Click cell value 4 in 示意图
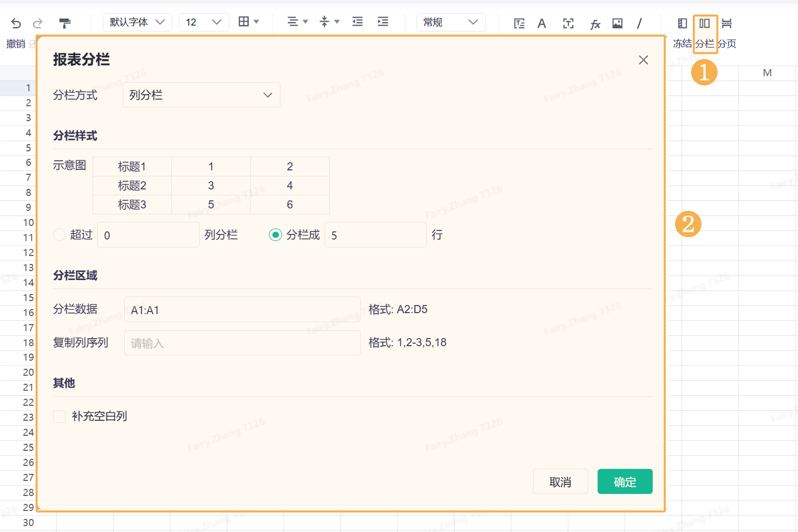798x532 pixels. click(290, 185)
